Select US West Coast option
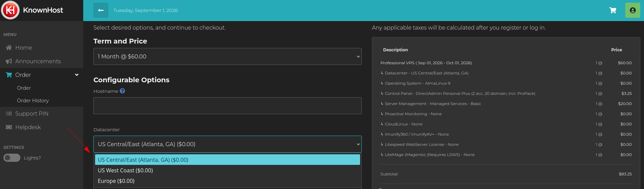 [228, 170]
